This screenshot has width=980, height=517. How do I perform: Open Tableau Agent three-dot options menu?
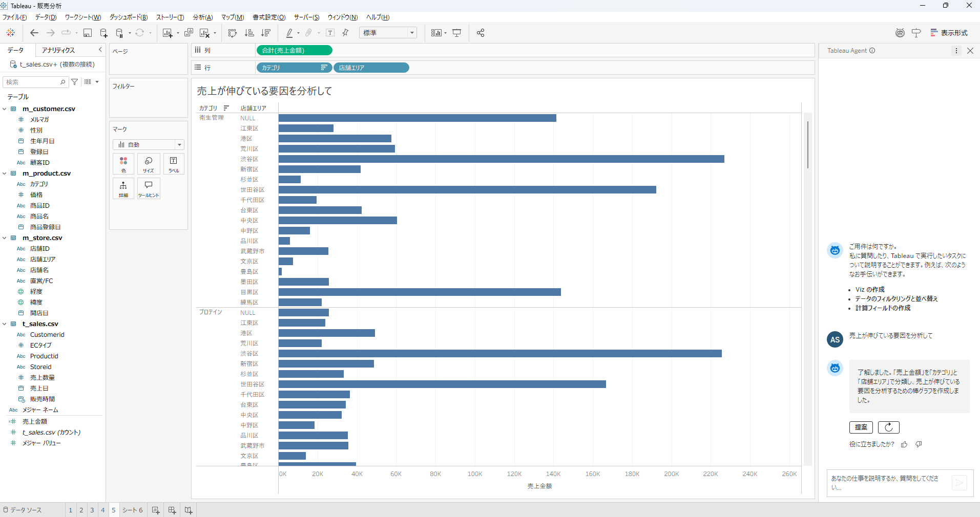(956, 51)
